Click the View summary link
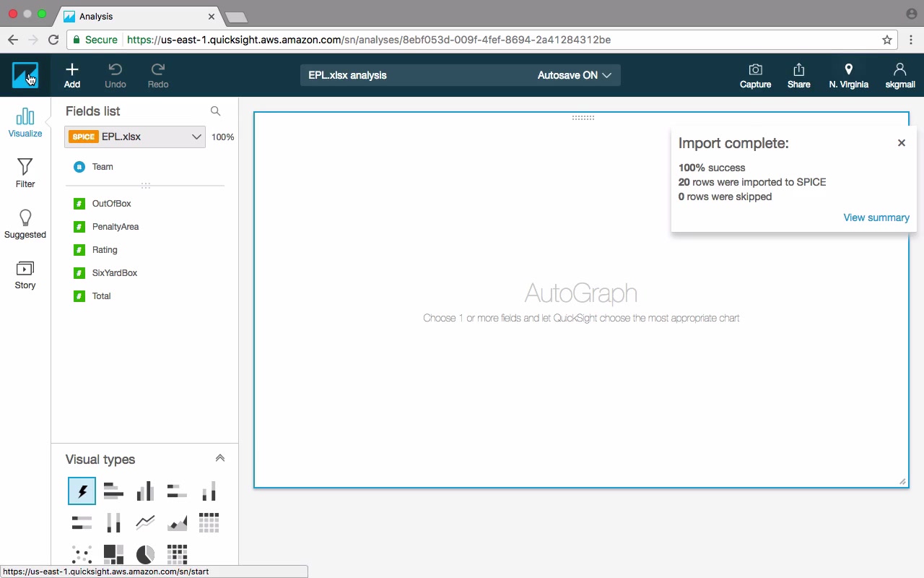Viewport: 924px width, 578px height. (876, 217)
